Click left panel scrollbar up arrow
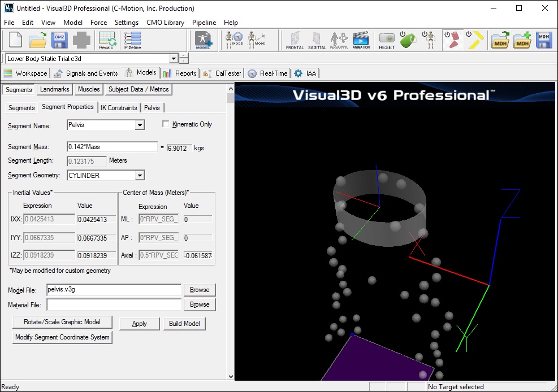558x392 pixels. click(x=231, y=89)
